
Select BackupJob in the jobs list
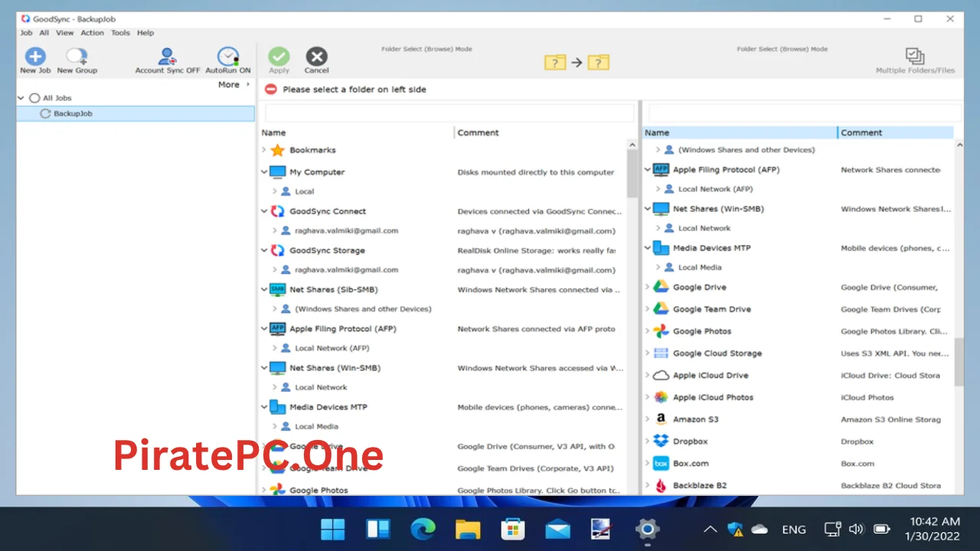[136, 113]
